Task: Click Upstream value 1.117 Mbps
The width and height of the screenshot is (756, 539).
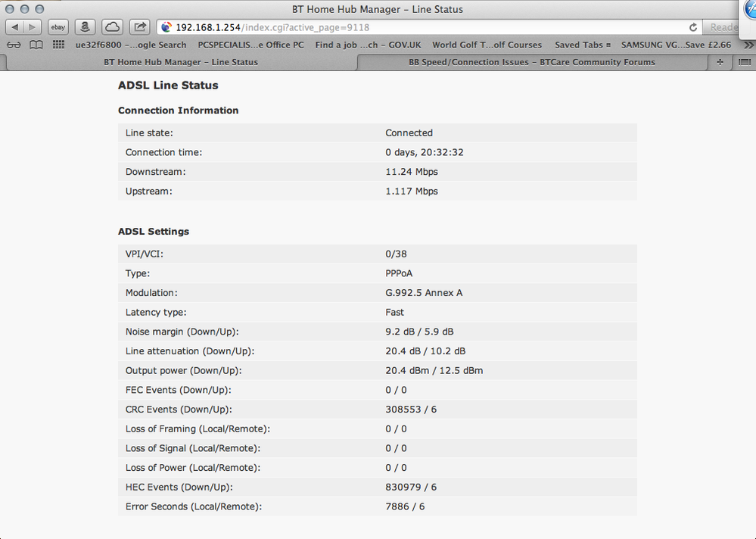Action: (x=411, y=191)
